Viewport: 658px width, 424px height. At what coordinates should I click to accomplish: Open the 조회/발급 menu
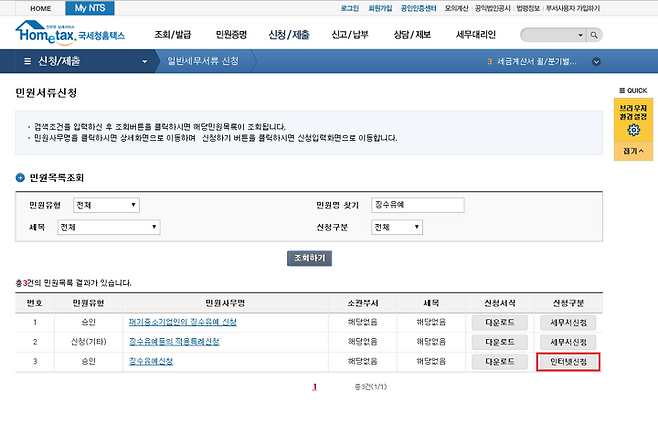click(x=176, y=34)
